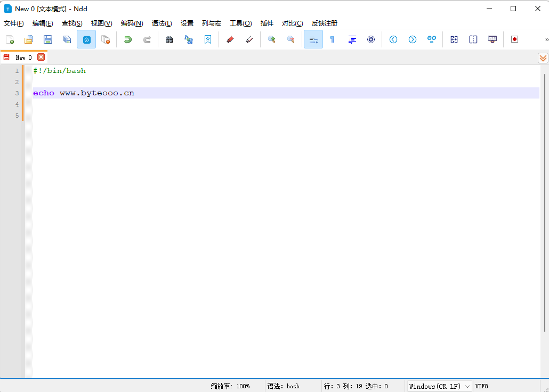Screen dimensions: 549x392
Task: Click the #!/bin/bash line
Action: pyautogui.click(x=60, y=71)
